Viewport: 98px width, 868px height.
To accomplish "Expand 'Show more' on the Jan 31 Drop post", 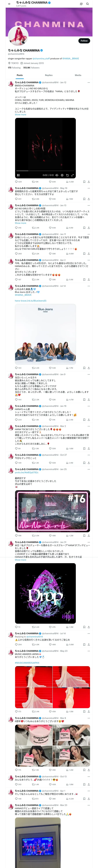I will pyautogui.click(x=20, y=560).
